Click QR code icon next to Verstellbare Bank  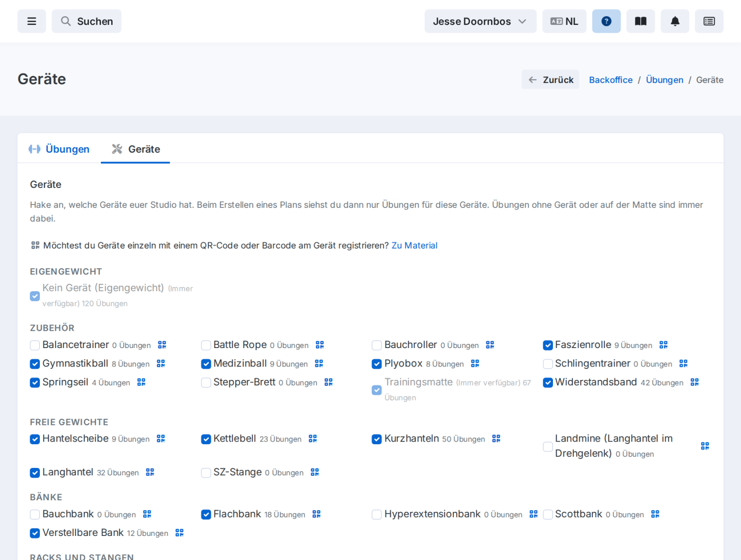click(x=180, y=533)
